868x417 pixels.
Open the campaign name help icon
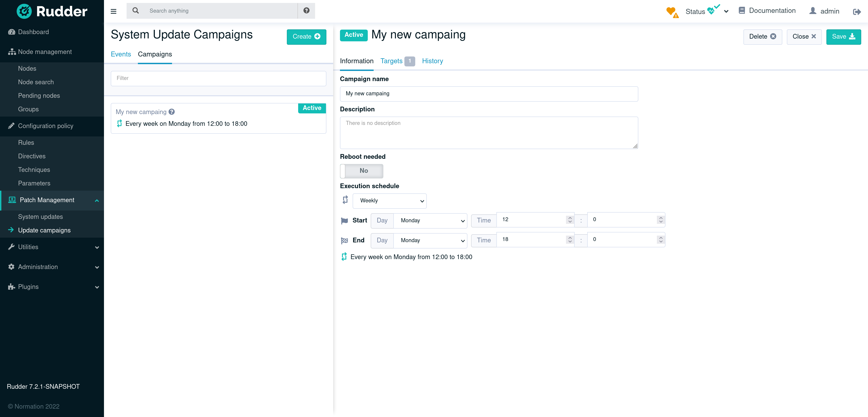click(x=172, y=112)
